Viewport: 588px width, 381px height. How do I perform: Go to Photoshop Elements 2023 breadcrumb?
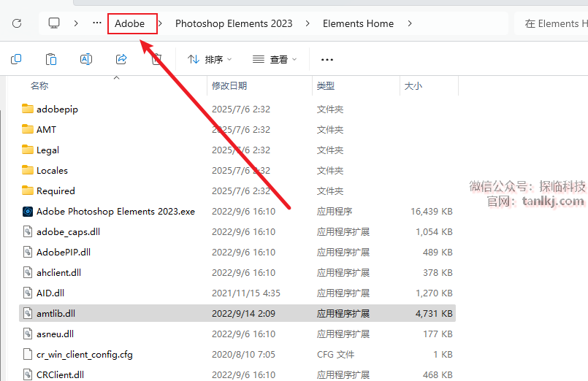[234, 23]
